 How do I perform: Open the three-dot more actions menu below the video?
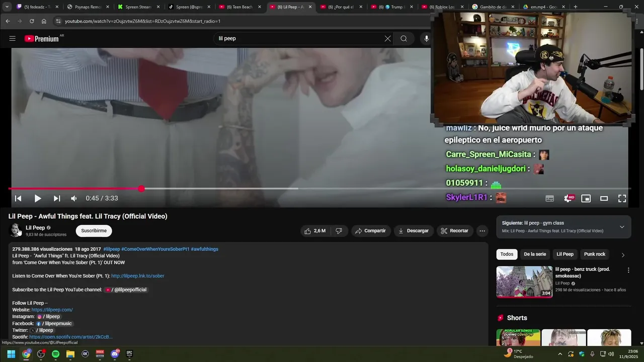[482, 231]
